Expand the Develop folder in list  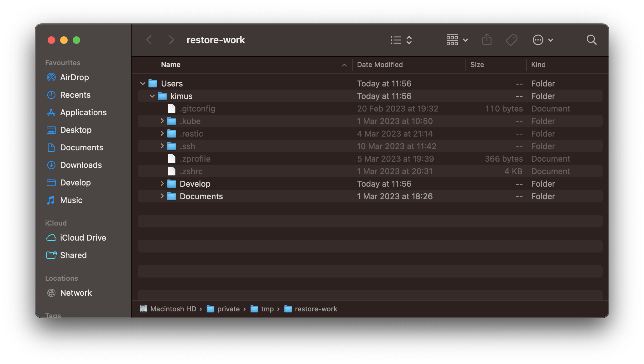162,184
